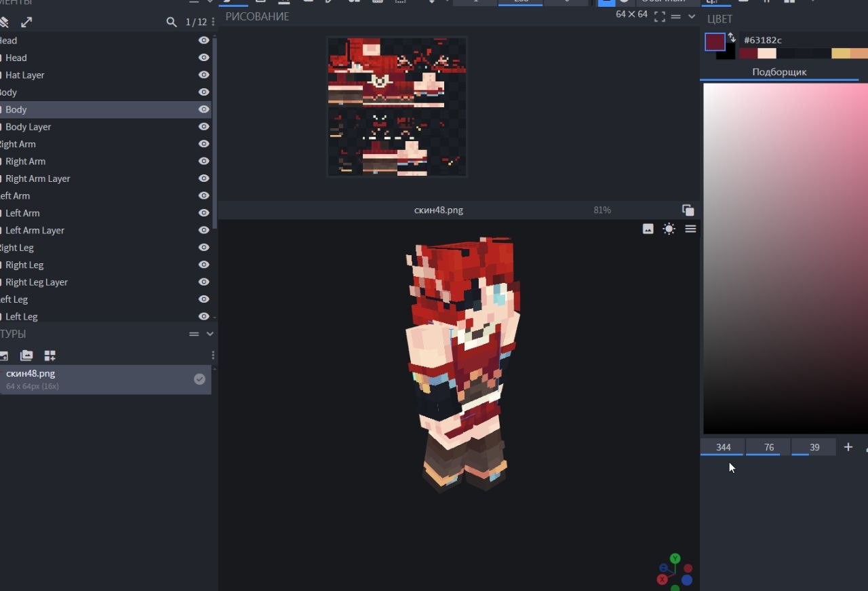Click the hex field showing #63182c
The height and width of the screenshot is (591, 868).
pyautogui.click(x=804, y=40)
